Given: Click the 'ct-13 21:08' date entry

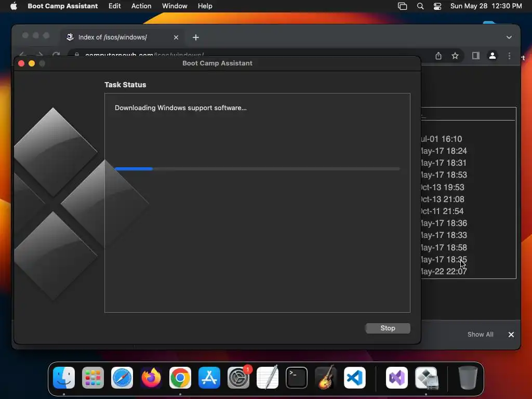Looking at the screenshot, I should coord(443,199).
